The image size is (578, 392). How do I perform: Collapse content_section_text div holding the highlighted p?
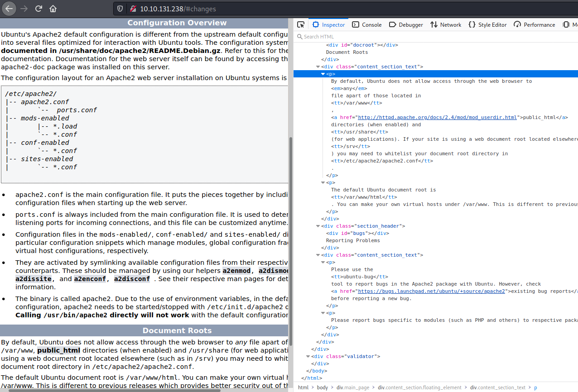318,67
